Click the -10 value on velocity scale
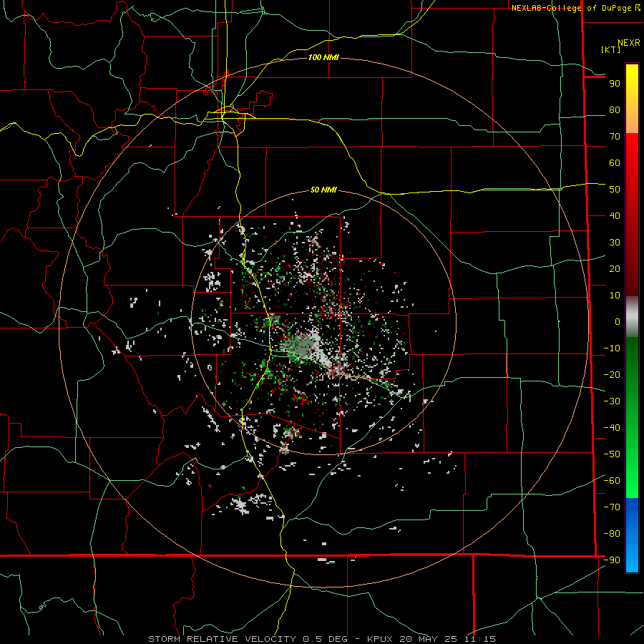644x644 pixels. click(612, 348)
